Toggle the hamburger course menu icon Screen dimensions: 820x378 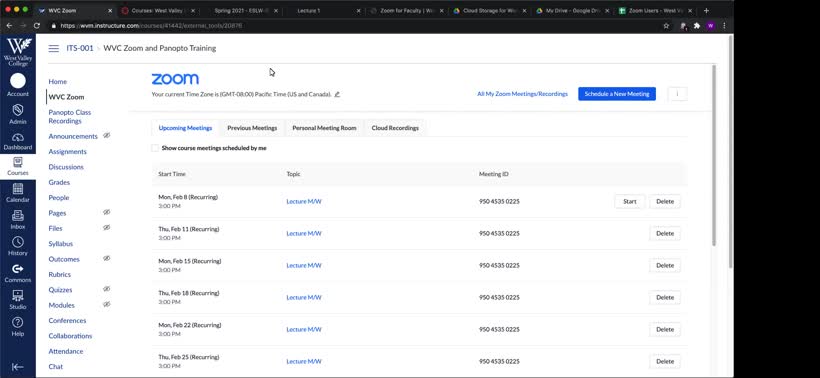click(53, 48)
